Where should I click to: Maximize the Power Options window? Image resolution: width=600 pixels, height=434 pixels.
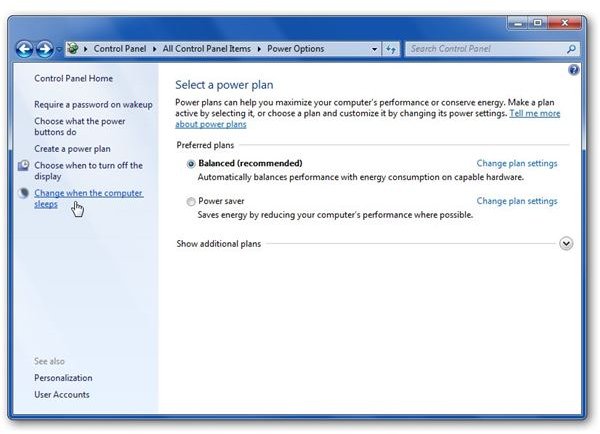[537, 23]
